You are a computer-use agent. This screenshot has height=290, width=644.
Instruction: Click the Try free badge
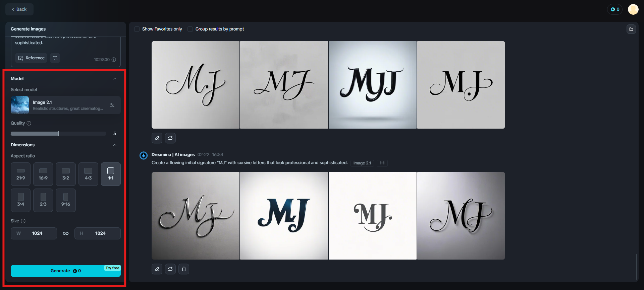pyautogui.click(x=112, y=268)
